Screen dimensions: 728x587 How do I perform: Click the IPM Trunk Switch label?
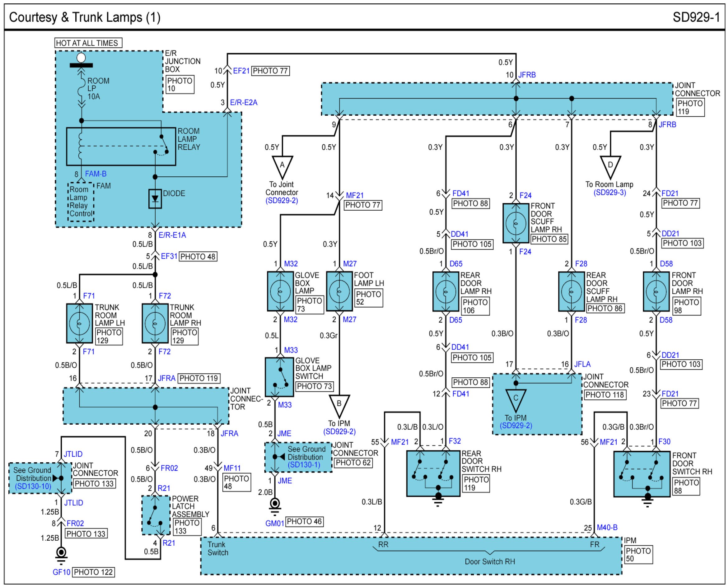[218, 548]
